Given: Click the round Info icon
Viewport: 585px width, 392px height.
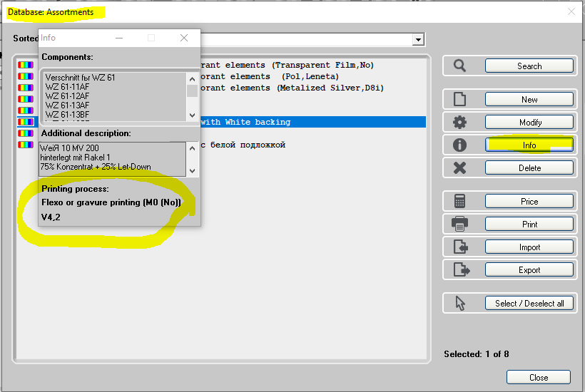Looking at the screenshot, I should (459, 145).
